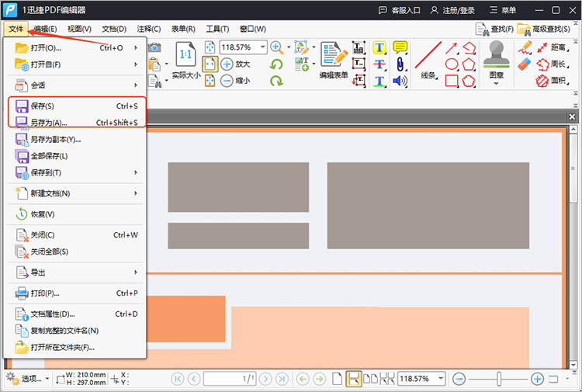Select the Strikethrough text tool
Image resolution: width=582 pixels, height=392 pixels.
click(379, 64)
